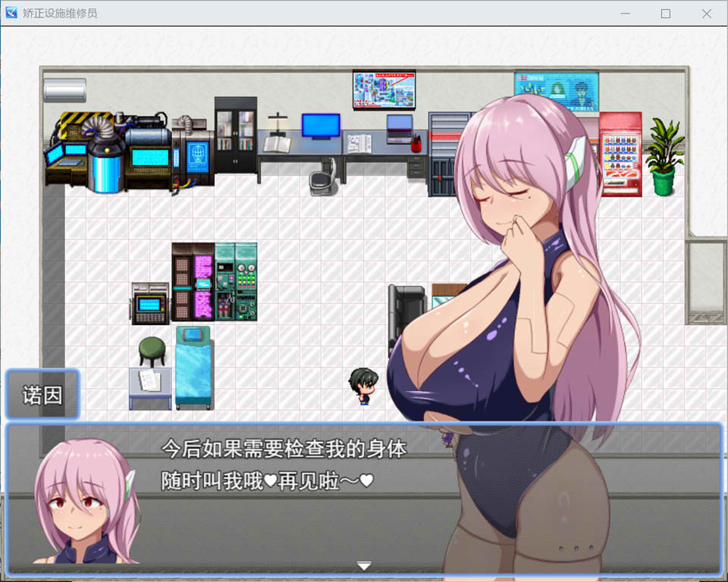Click the paper on the small table
728x582 pixels.
click(x=149, y=380)
